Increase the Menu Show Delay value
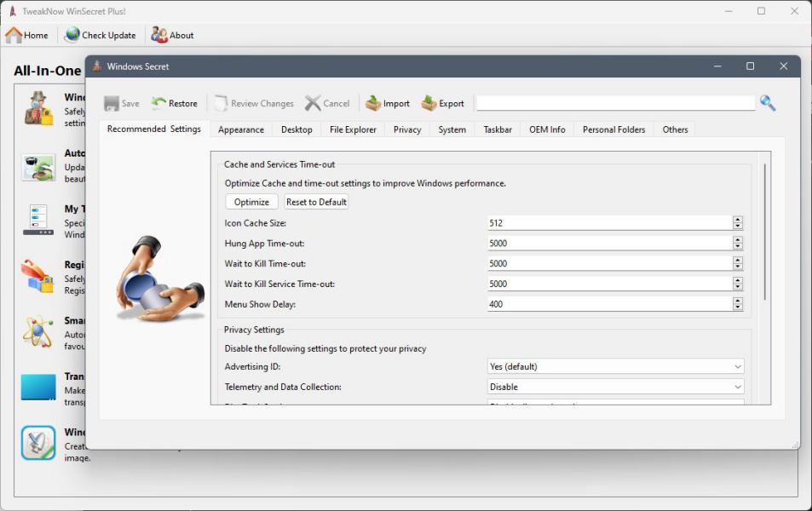The height and width of the screenshot is (511, 812). [x=738, y=301]
